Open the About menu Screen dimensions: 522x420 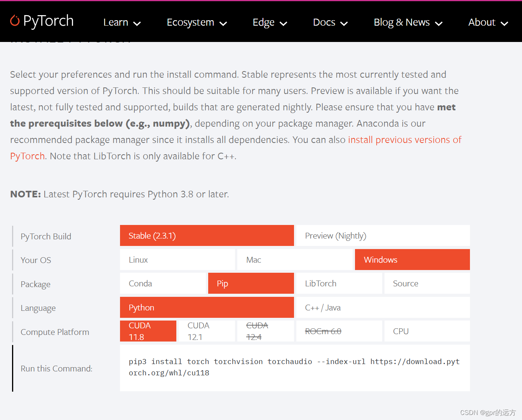tap(488, 23)
